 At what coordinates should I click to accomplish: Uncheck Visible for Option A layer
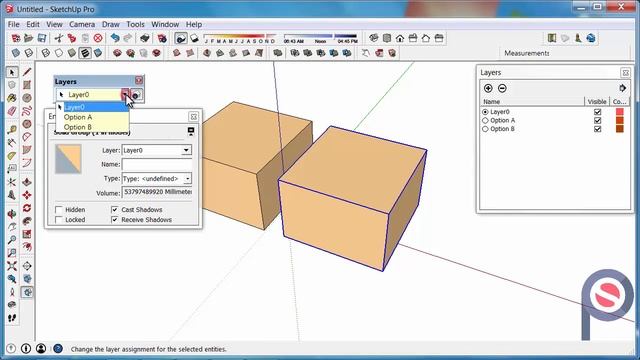(598, 120)
